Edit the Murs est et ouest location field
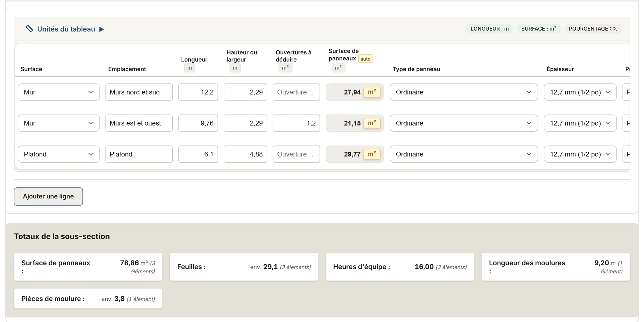Viewport: 644px width, 322px height. coord(139,123)
